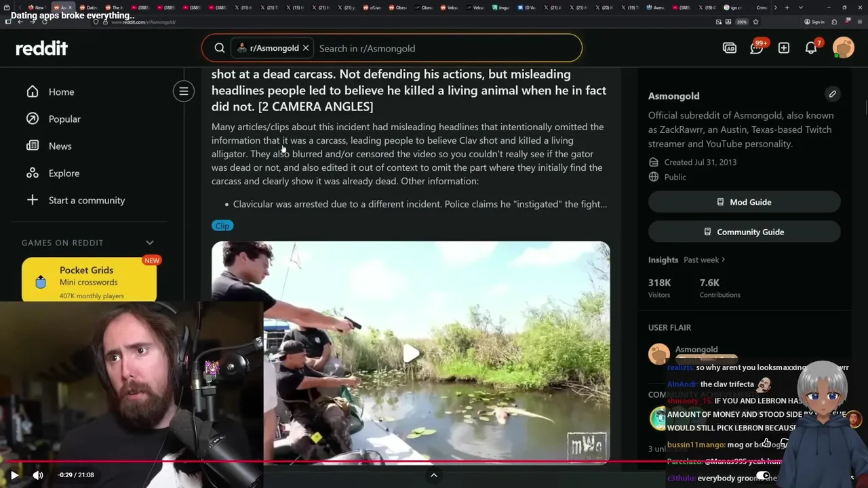Viewport: 868px width, 488px height.
Task: Click the browser forward arrow
Action: pyautogui.click(x=33, y=22)
